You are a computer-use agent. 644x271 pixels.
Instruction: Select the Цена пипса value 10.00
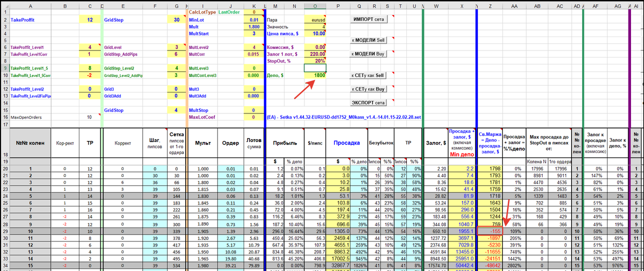click(315, 33)
